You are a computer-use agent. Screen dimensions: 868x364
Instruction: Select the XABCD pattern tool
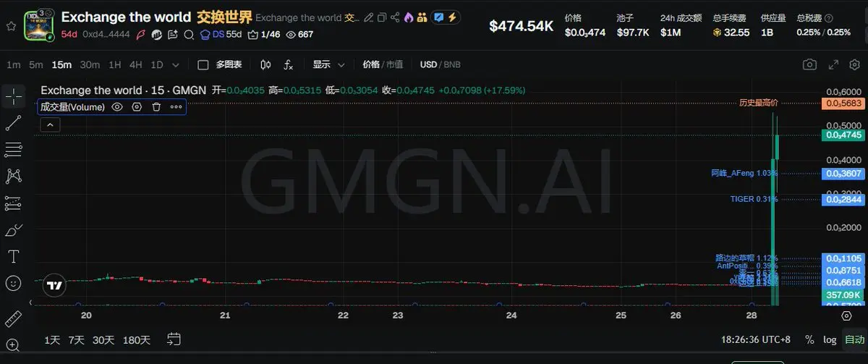click(14, 176)
